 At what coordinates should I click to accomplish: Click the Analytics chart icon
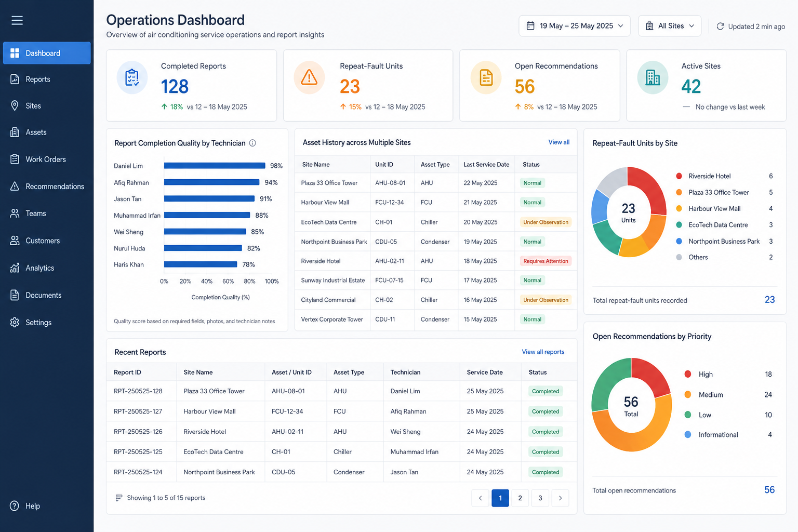click(15, 268)
